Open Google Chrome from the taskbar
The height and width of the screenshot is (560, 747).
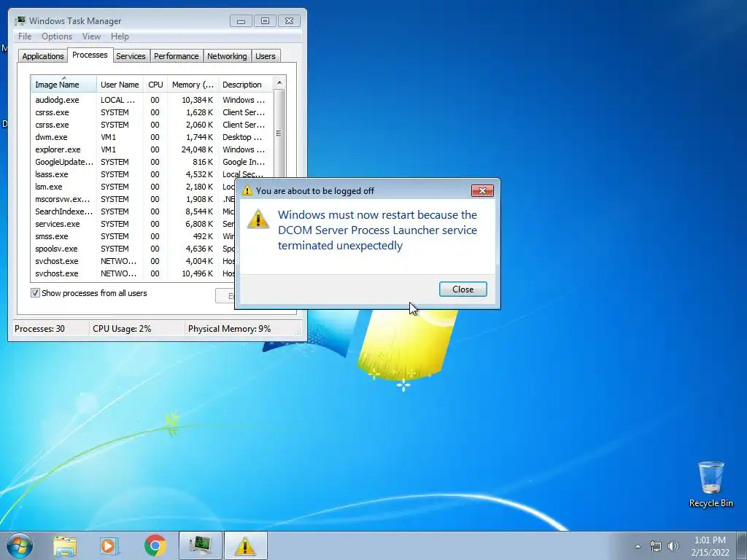pos(155,545)
